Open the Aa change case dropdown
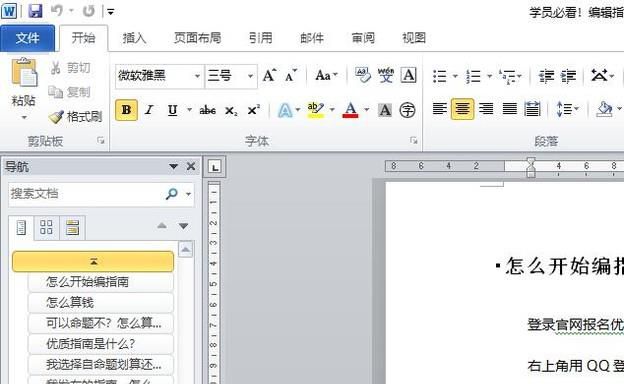Viewport: 624px width, 384px height. tap(326, 75)
